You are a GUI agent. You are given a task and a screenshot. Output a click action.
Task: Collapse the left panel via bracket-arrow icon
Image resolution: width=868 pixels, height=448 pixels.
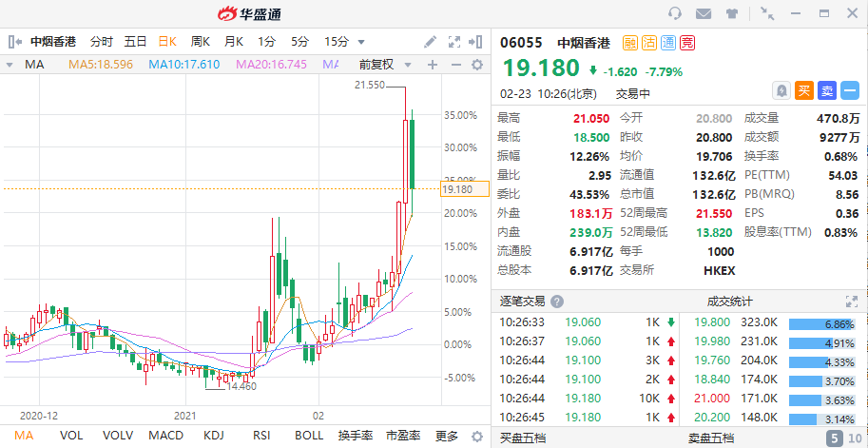[x=15, y=42]
